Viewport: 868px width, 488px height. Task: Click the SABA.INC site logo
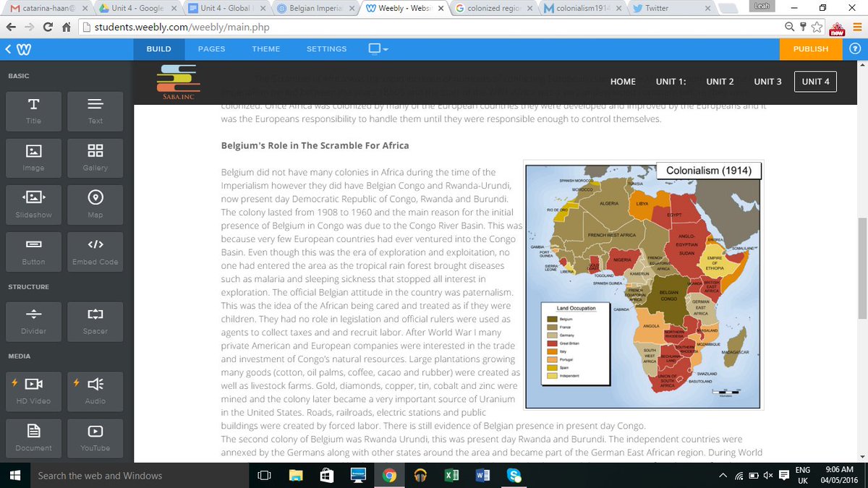pyautogui.click(x=178, y=81)
